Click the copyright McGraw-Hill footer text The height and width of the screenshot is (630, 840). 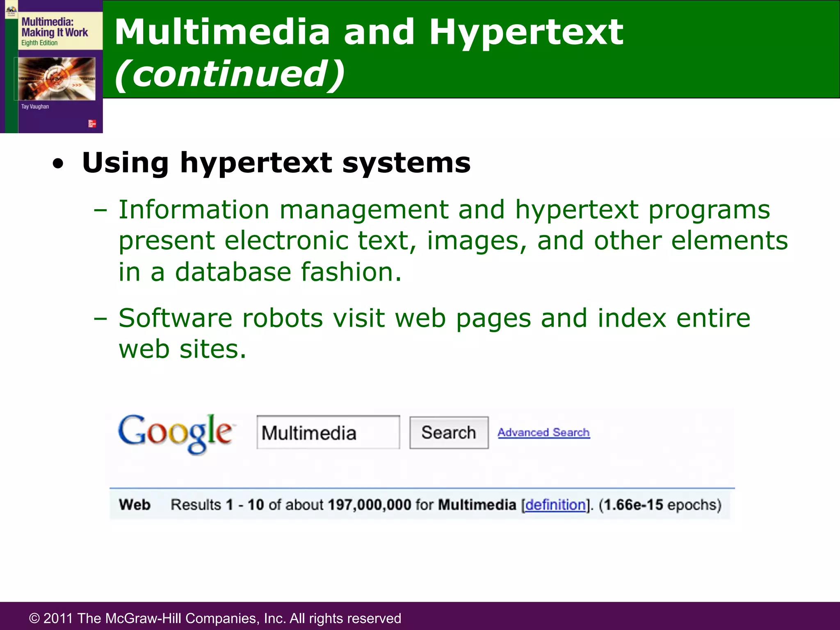click(x=215, y=618)
